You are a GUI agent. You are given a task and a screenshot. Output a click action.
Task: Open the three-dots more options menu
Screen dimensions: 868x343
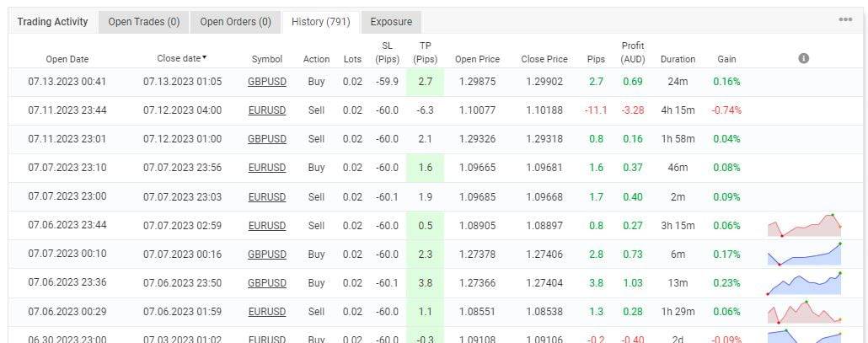point(844,20)
